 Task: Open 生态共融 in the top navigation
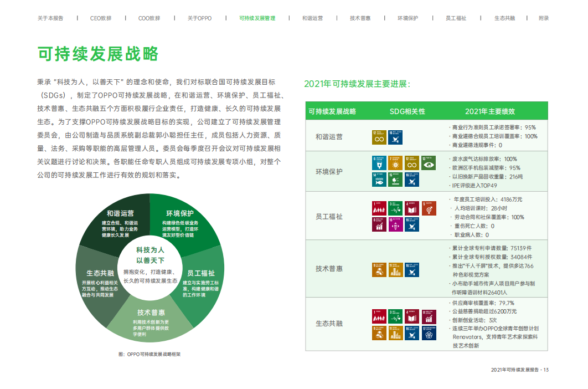[x=504, y=18]
